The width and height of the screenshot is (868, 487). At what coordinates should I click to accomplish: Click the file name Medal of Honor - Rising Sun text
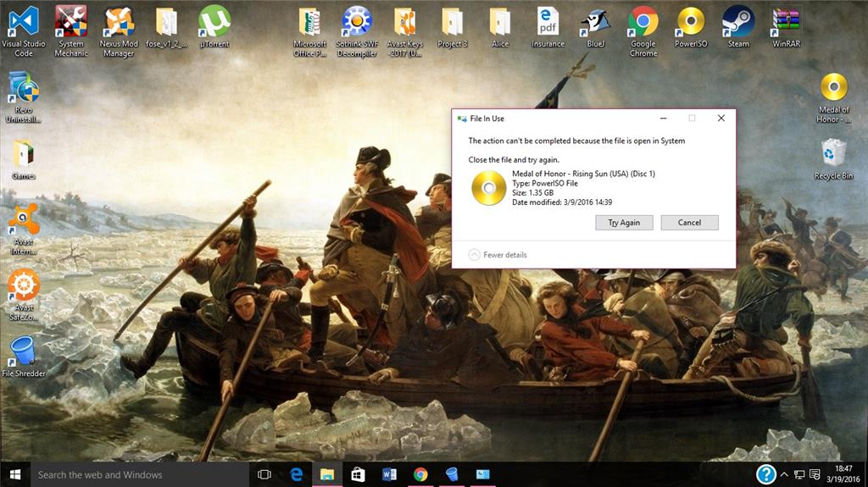click(x=583, y=174)
